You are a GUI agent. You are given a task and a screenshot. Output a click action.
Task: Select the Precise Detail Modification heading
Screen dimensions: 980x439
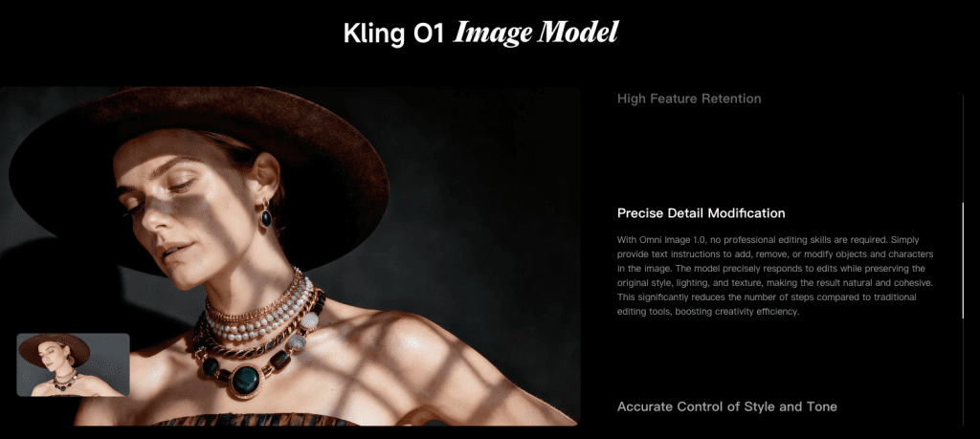tap(702, 213)
